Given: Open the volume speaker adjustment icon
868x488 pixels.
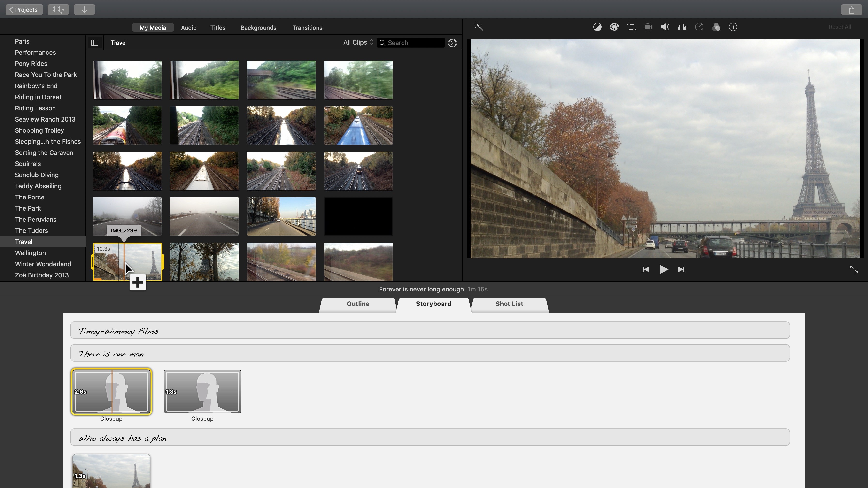Looking at the screenshot, I should 665,27.
